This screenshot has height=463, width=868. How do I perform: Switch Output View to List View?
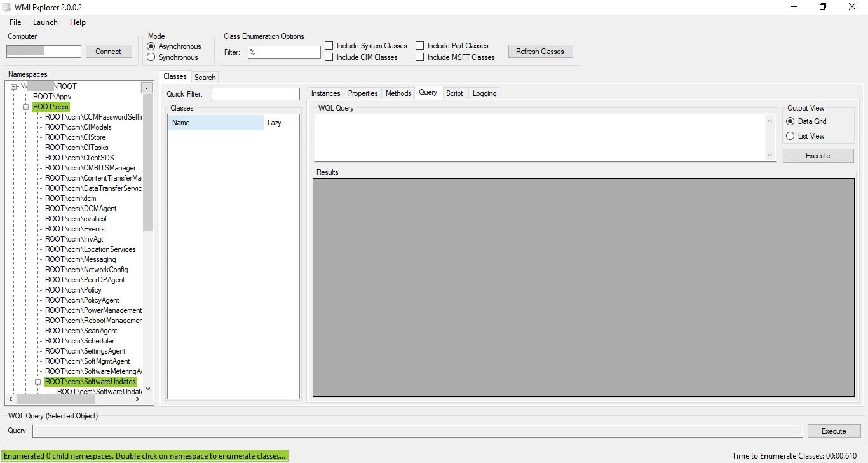tap(790, 135)
